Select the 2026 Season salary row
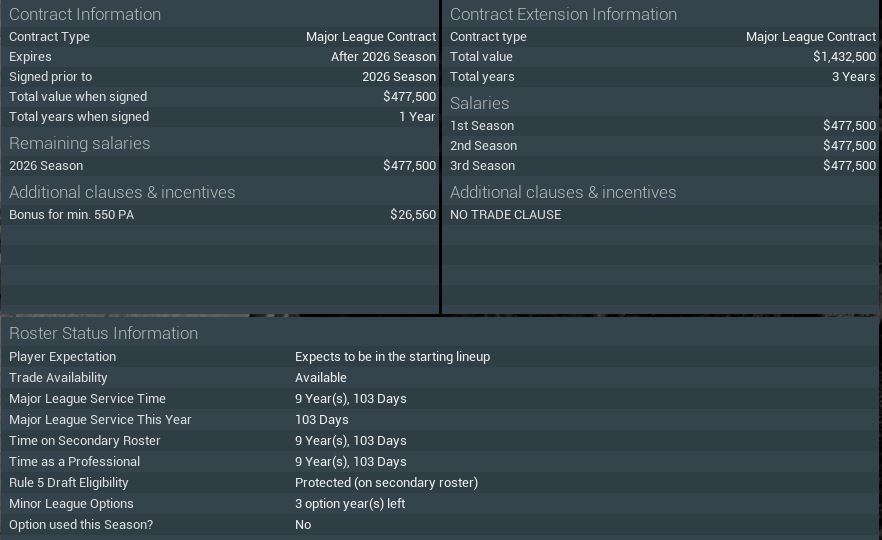Image resolution: width=882 pixels, height=540 pixels. click(x=220, y=166)
